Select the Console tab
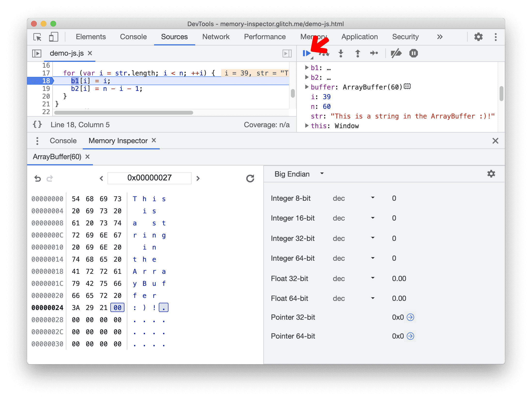Screen dimensions: 532x400 pyautogui.click(x=62, y=140)
